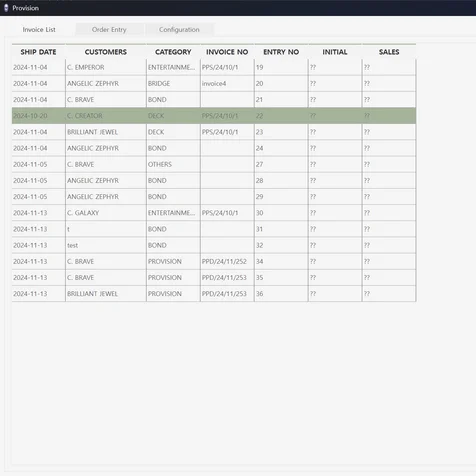
Task: Sort by the SHIP DATE column header
Action: (x=38, y=52)
